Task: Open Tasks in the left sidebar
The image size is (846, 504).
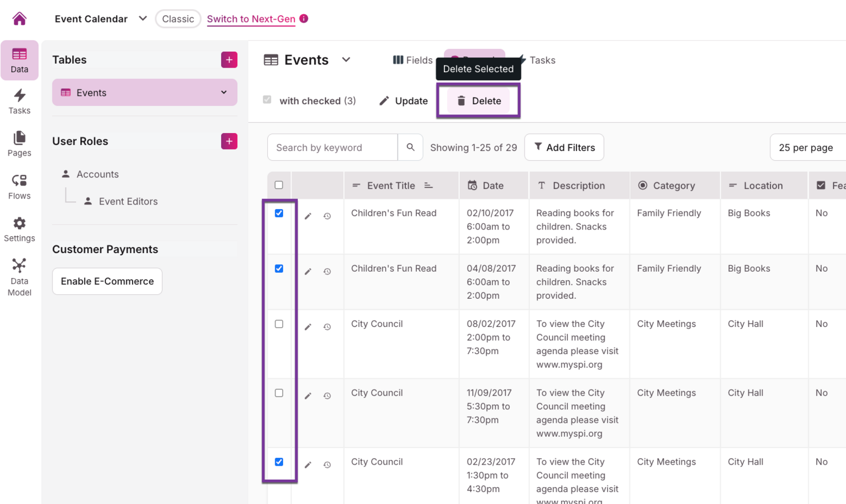Action: click(19, 101)
